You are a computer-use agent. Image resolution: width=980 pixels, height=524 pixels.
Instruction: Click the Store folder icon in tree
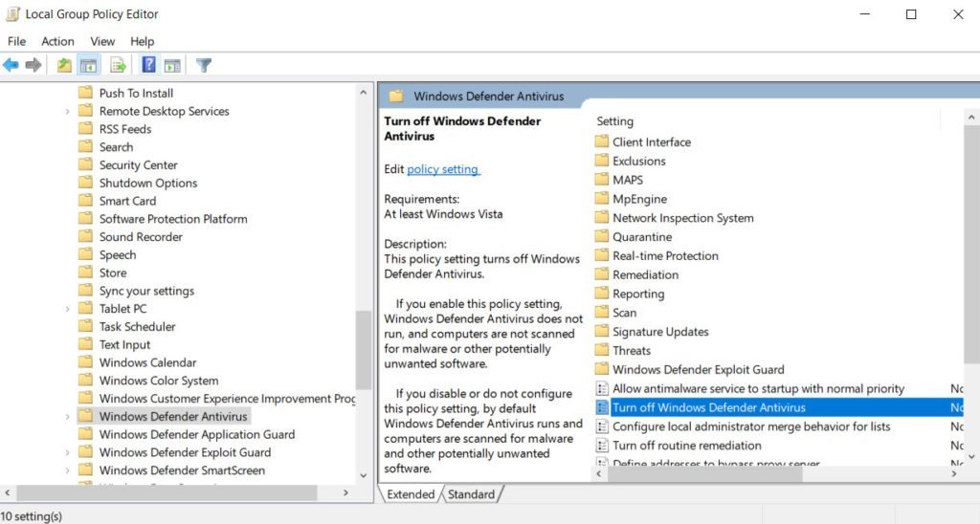pos(85,273)
